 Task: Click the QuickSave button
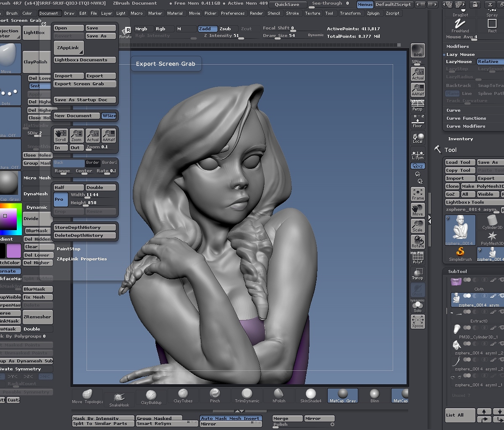(287, 5)
